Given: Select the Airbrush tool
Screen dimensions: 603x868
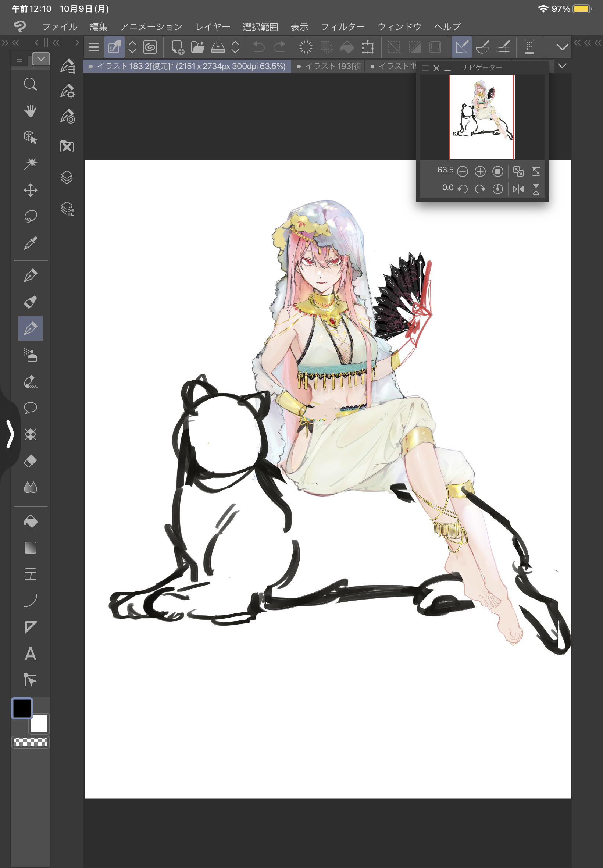Looking at the screenshot, I should coord(30,355).
